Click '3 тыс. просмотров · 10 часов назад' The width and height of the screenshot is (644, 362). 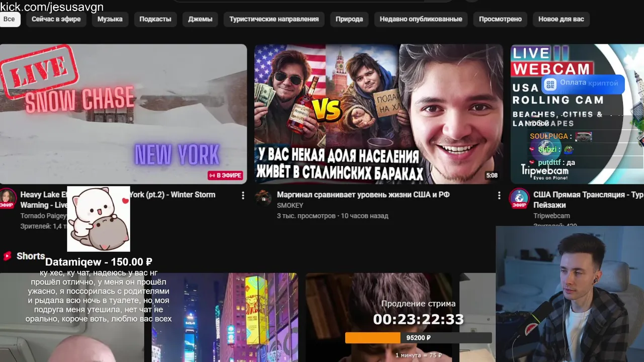tap(333, 216)
